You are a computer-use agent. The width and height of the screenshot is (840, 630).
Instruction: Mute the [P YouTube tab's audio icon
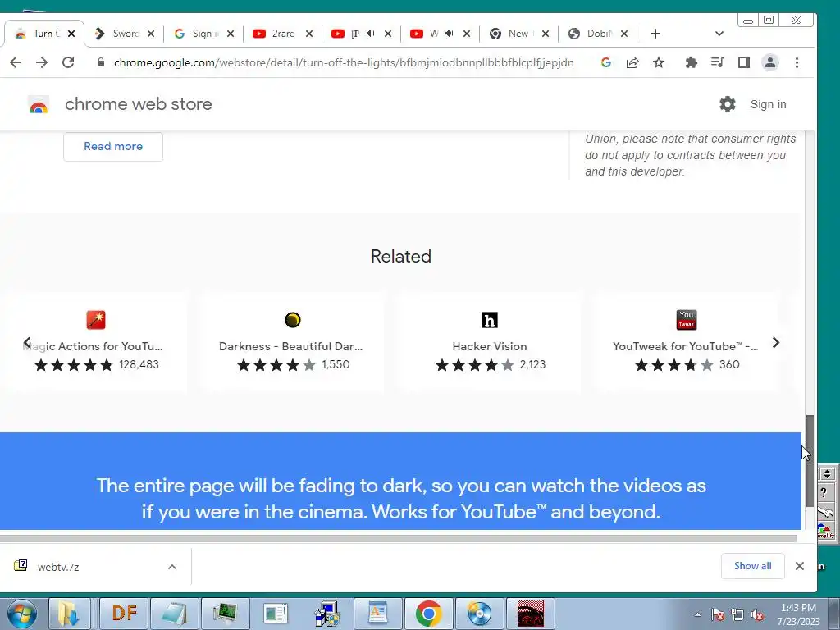(370, 33)
